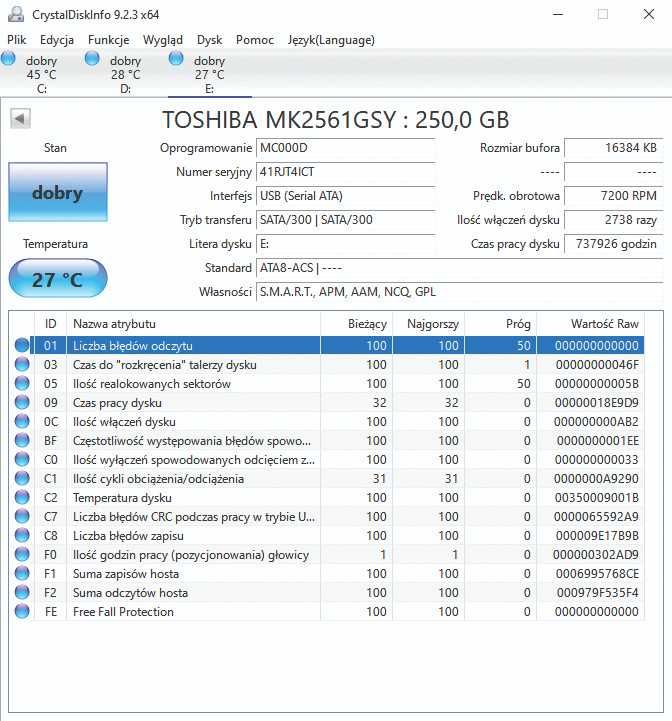This screenshot has height=721, width=672.
Task: Click the blue 'dobry' health status button
Action: click(x=58, y=192)
